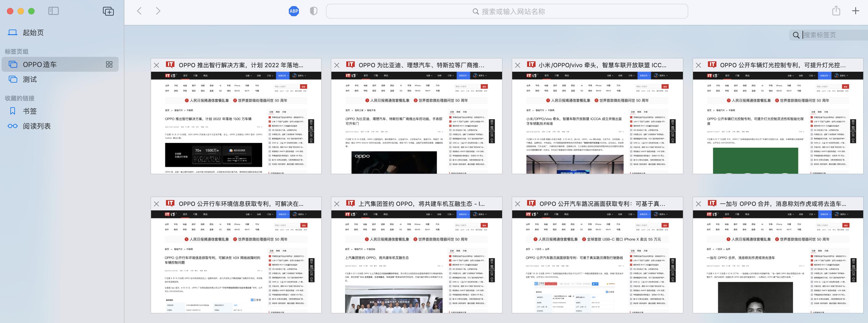Click the ABP extension icon in toolbar
Viewport: 868px width, 323px height.
[x=294, y=11]
